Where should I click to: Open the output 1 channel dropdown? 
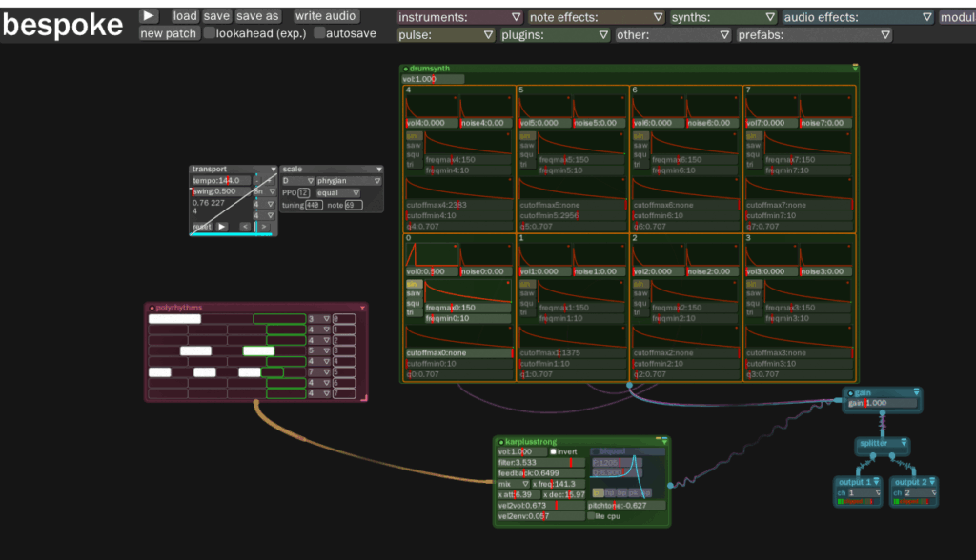click(x=864, y=492)
